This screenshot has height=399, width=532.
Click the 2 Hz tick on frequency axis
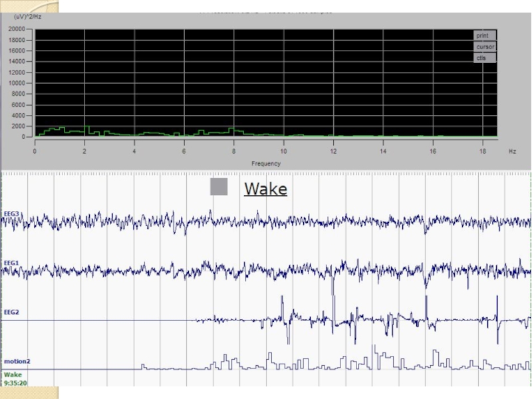(84, 152)
